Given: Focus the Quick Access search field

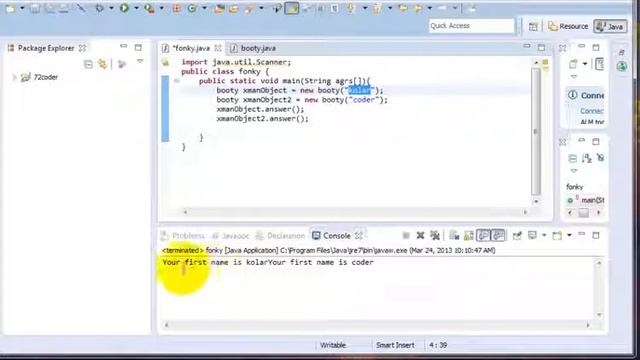Looking at the screenshot, I should coord(471,26).
